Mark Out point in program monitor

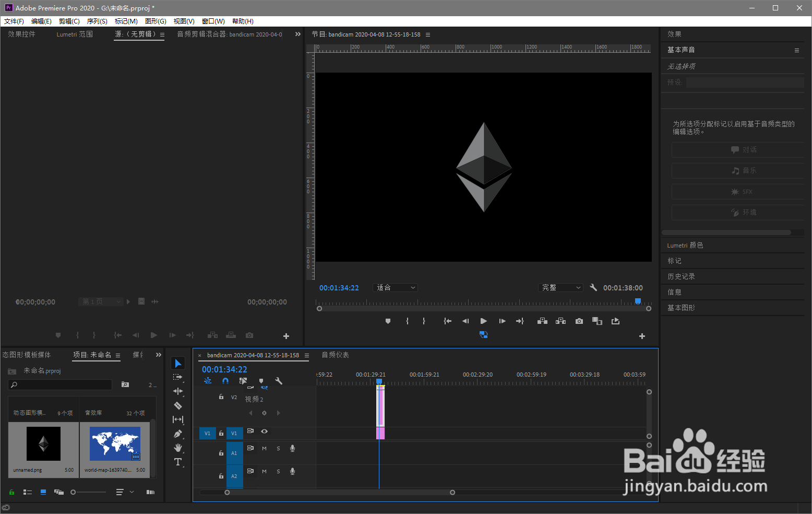click(424, 321)
